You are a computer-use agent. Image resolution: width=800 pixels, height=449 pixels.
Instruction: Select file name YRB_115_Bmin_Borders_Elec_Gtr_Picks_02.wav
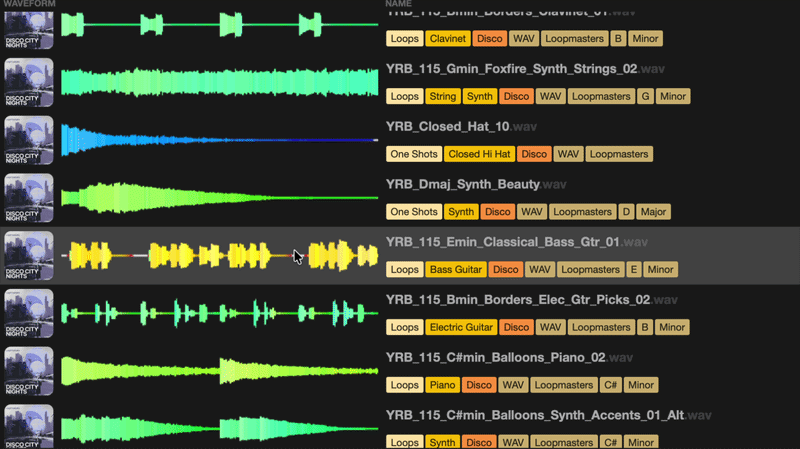pyautogui.click(x=532, y=300)
